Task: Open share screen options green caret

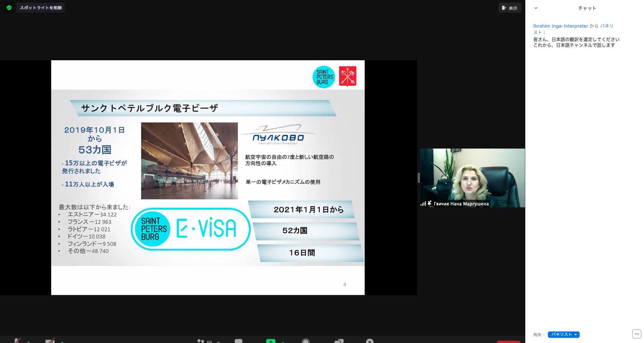Action: tap(283, 341)
